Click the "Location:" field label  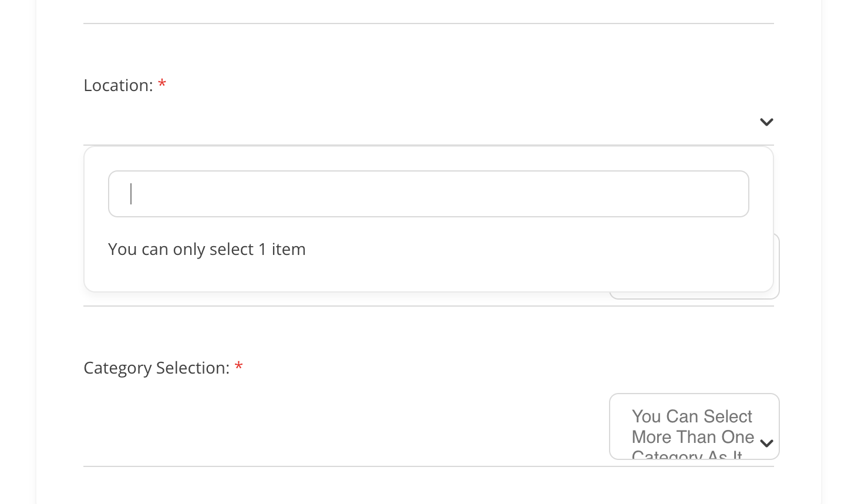coord(118,86)
